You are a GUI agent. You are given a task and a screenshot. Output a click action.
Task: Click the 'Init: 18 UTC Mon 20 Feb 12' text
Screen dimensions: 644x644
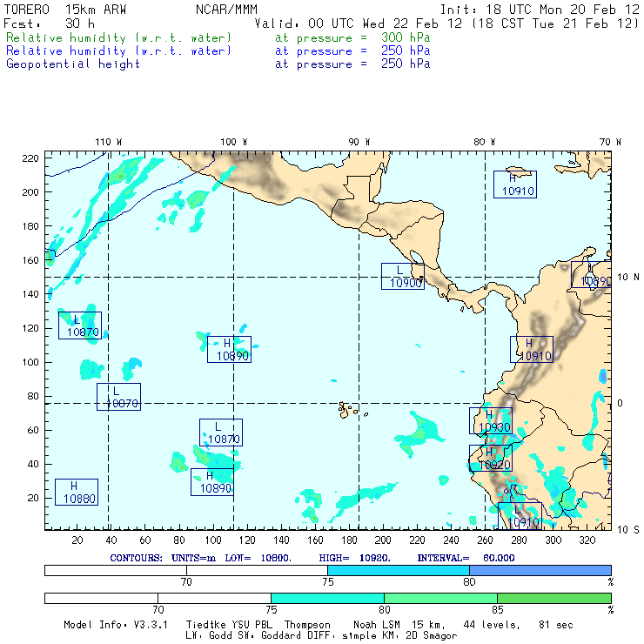click(540, 10)
